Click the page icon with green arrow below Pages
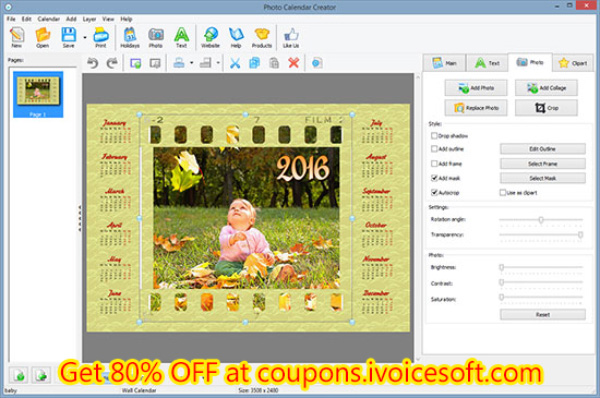 click(x=41, y=375)
